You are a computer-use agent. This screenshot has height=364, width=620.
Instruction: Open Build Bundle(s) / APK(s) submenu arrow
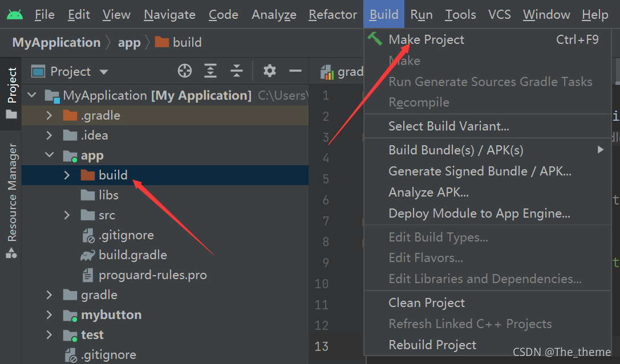(601, 150)
